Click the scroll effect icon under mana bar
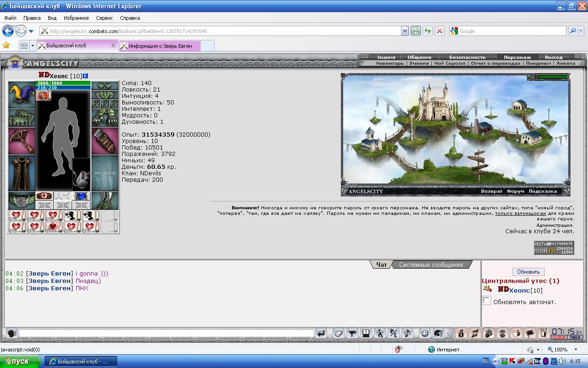This screenshot has height=368, width=588. coord(44,95)
